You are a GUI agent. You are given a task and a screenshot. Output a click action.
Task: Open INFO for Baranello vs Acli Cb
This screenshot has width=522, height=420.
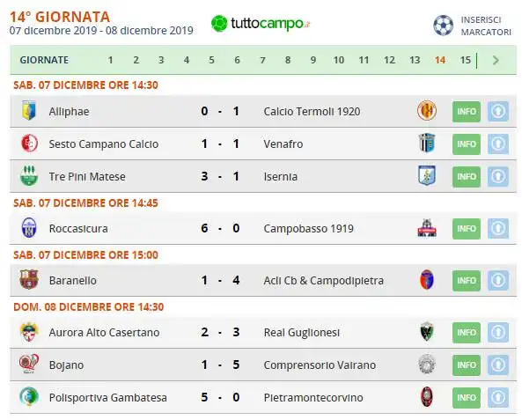coord(467,281)
